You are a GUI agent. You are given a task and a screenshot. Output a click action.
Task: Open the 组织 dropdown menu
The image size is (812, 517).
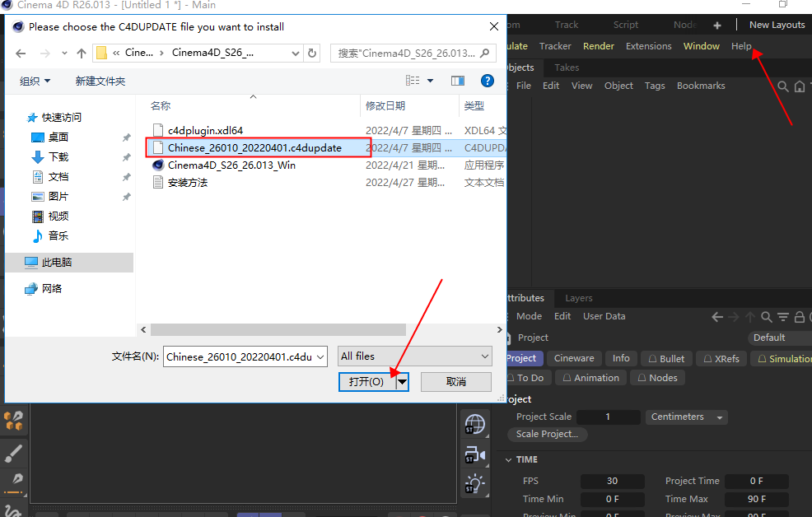click(x=35, y=82)
